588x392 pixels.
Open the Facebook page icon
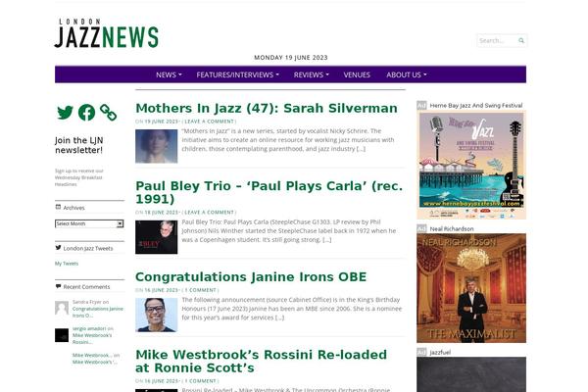(86, 112)
